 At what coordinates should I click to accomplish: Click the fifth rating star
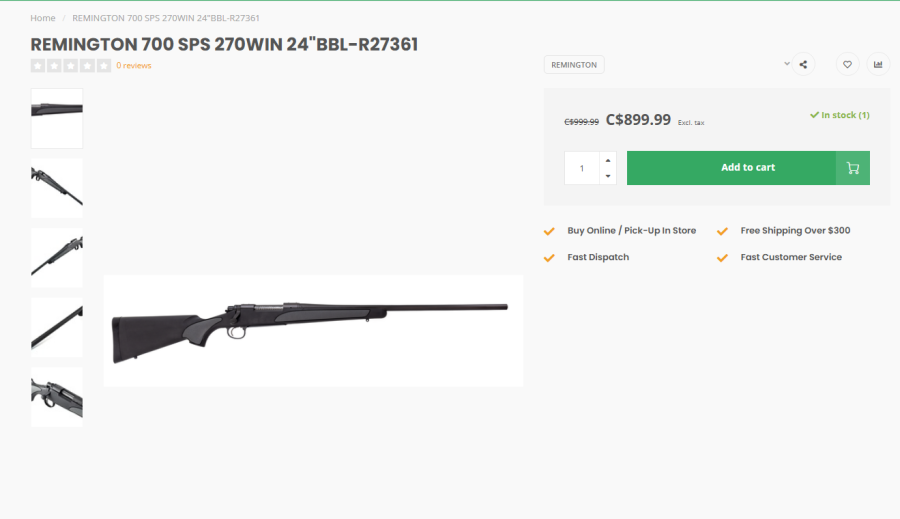point(105,66)
